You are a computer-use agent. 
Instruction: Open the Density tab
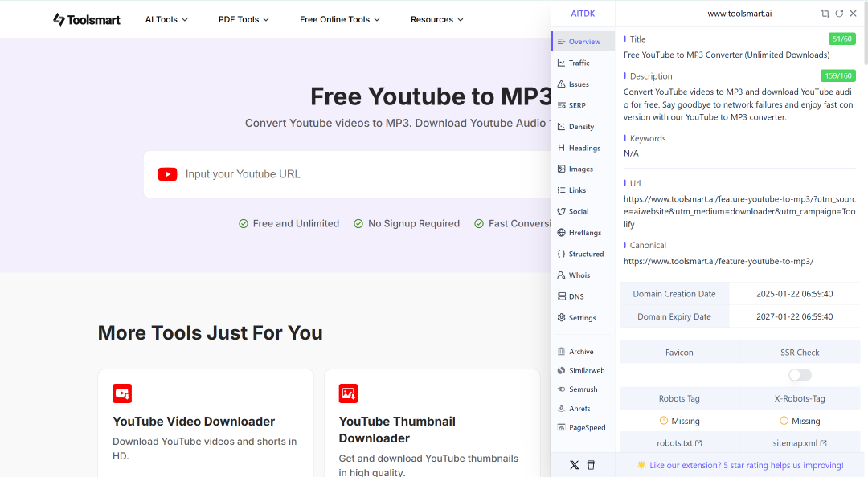coord(583,127)
